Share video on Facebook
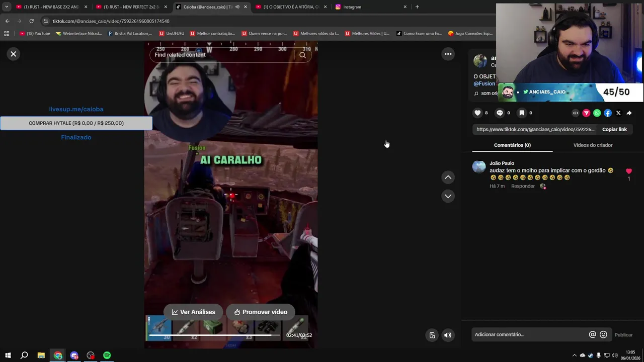 click(x=608, y=113)
